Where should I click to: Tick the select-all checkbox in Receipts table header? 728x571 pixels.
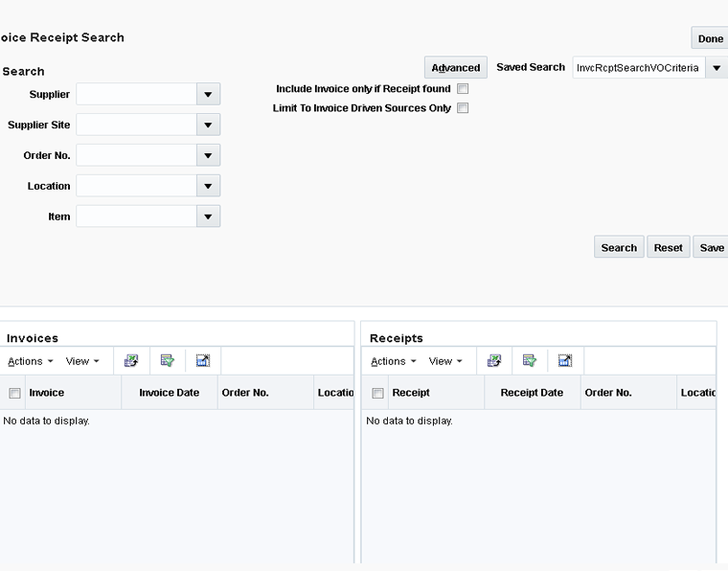377,393
